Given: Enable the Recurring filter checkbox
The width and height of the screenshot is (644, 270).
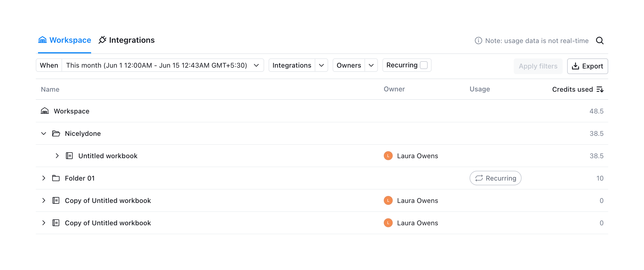Looking at the screenshot, I should pyautogui.click(x=424, y=65).
